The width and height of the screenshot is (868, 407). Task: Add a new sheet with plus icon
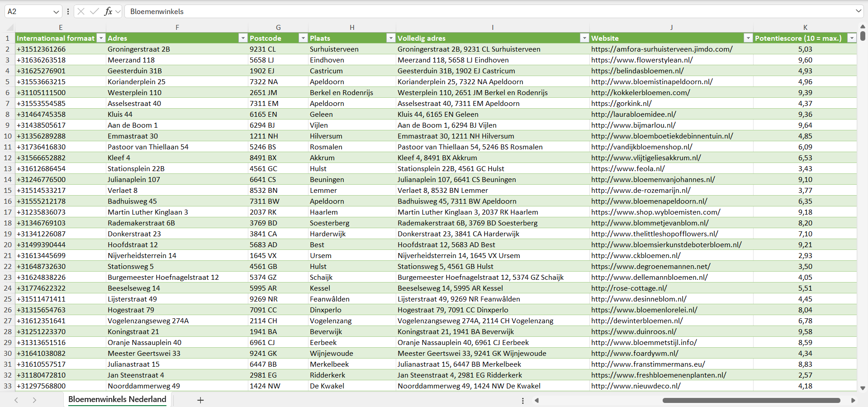click(200, 400)
